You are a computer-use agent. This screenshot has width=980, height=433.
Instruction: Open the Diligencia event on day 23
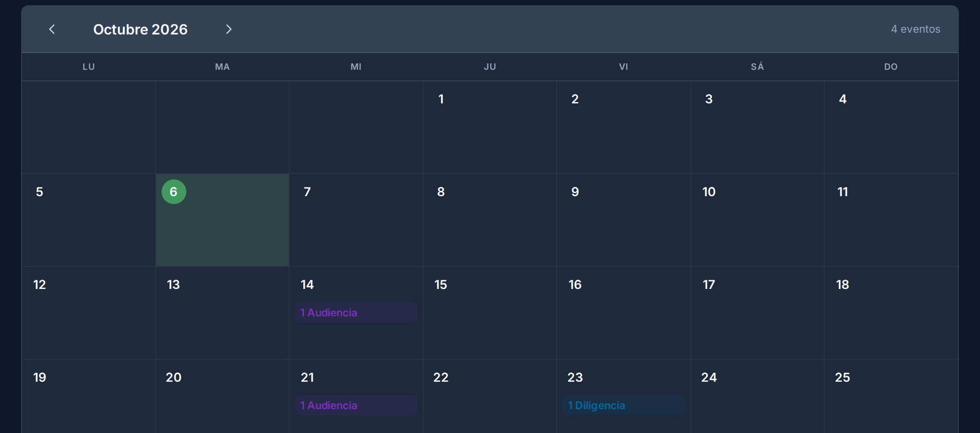[x=624, y=405]
